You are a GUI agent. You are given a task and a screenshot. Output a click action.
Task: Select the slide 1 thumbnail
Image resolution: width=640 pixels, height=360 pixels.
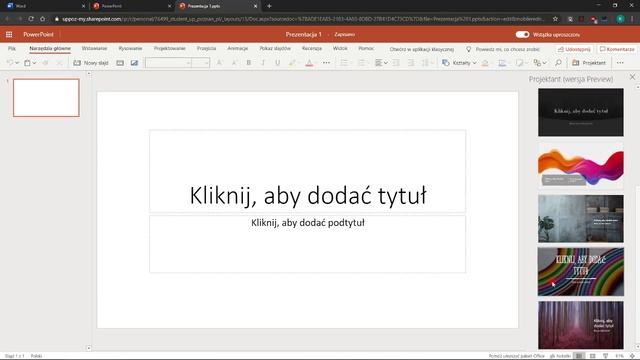(46, 98)
